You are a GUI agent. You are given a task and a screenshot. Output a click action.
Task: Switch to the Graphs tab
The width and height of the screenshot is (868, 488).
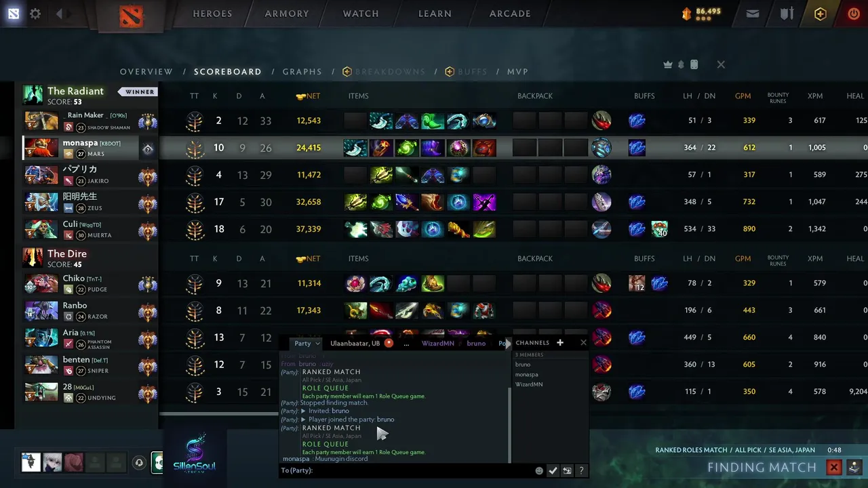coord(302,72)
